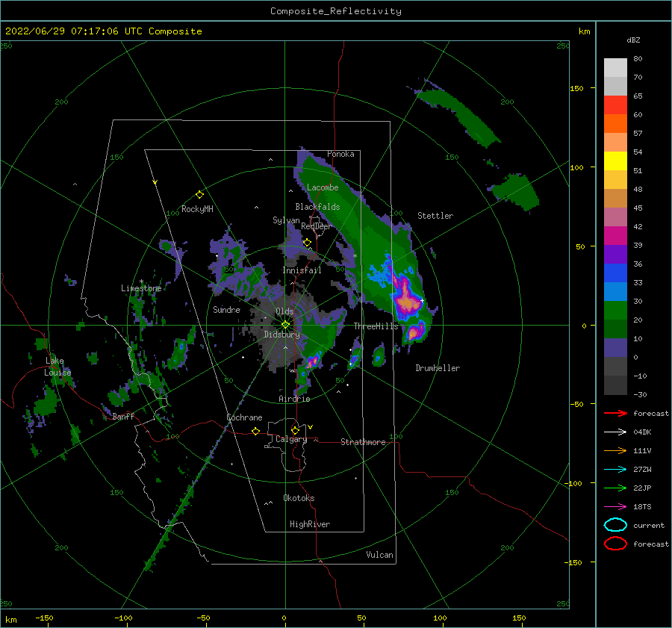The width and height of the screenshot is (672, 628).
Task: Click the magenta 18TS arrow in legend
Action: [615, 507]
